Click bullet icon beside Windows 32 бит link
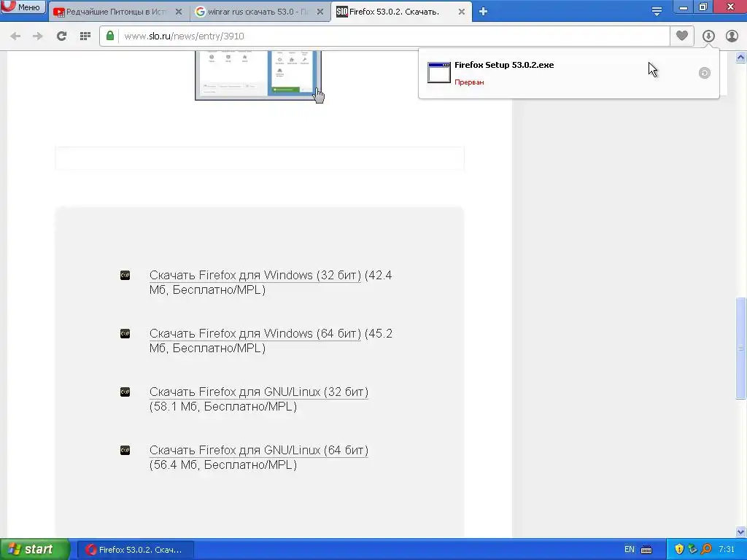The width and height of the screenshot is (747, 560). 125,275
